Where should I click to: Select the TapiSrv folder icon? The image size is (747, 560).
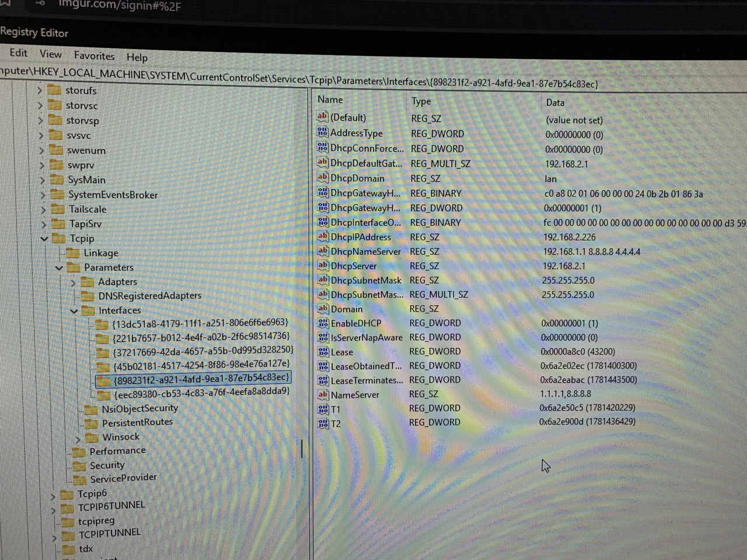[x=59, y=223]
